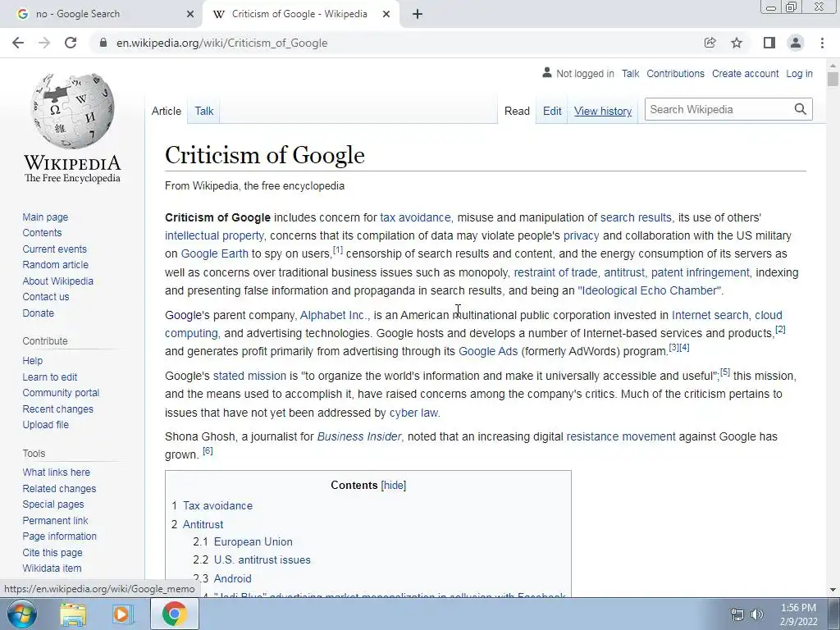Open the Edit tab

point(552,112)
